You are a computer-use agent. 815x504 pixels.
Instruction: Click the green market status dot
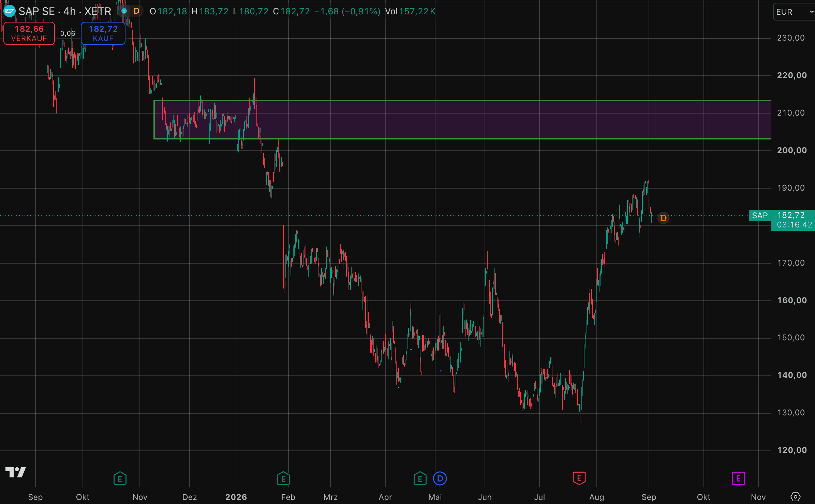click(x=124, y=11)
